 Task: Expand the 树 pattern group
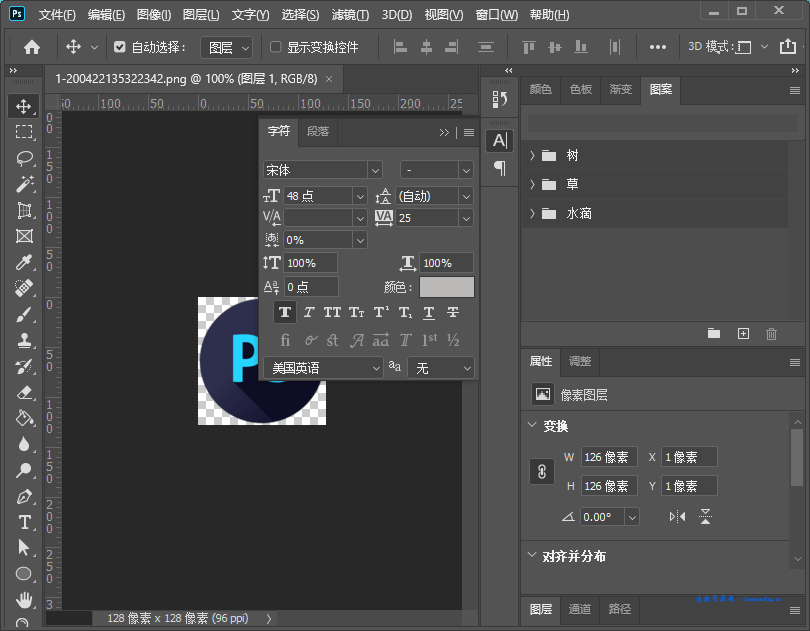click(532, 155)
